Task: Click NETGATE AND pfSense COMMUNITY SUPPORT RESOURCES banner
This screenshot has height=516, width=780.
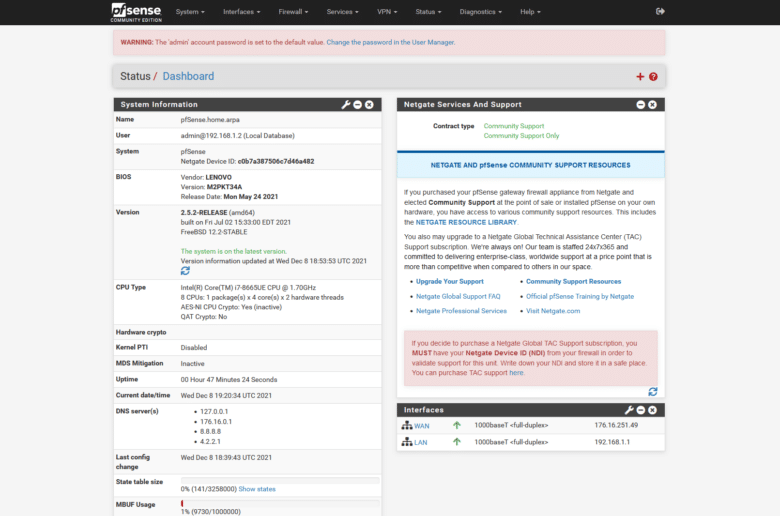Action: tap(530, 165)
